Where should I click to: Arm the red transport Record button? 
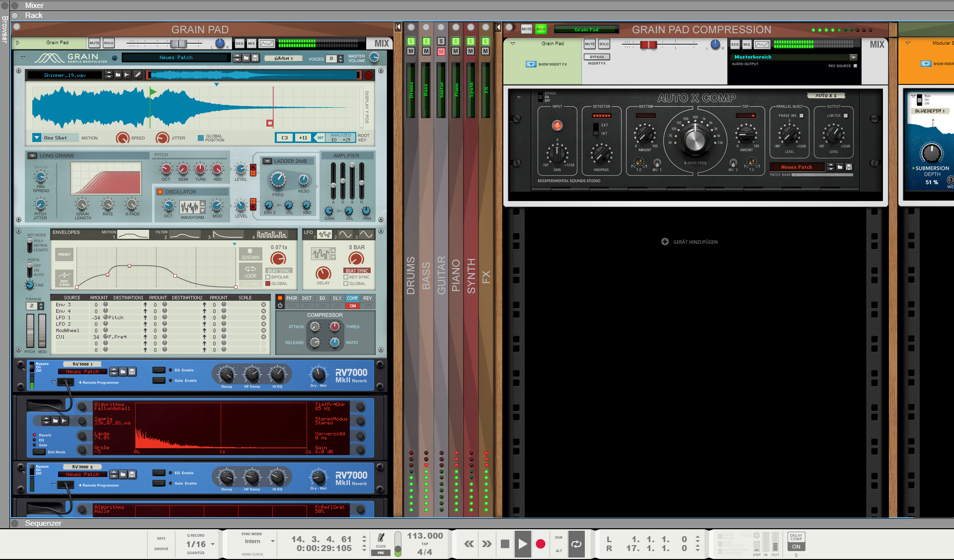point(541,544)
